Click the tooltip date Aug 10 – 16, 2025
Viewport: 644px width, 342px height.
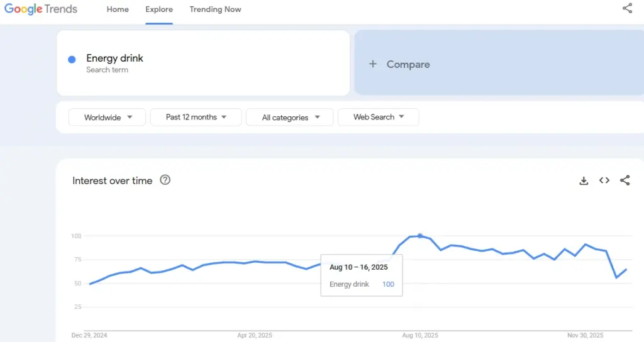click(x=358, y=267)
